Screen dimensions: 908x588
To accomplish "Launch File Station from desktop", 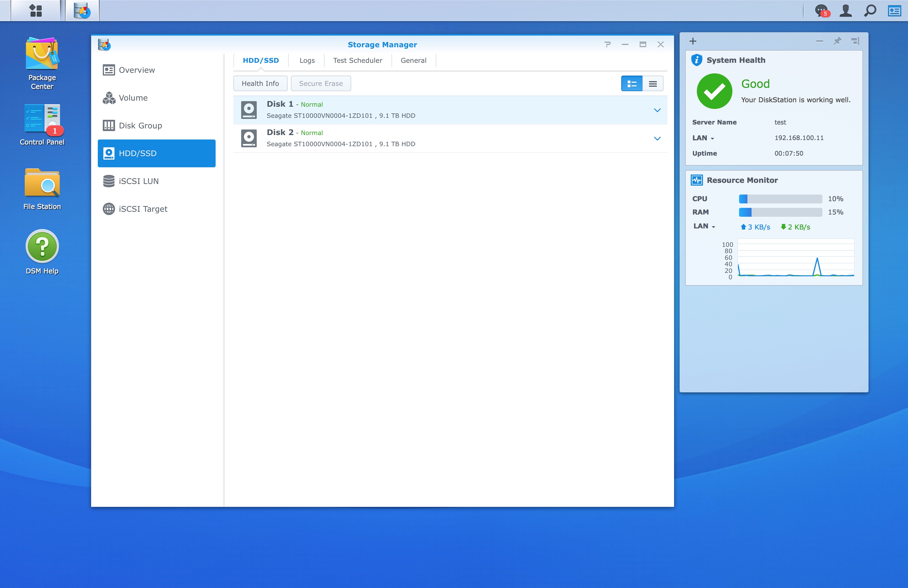I will (x=42, y=183).
